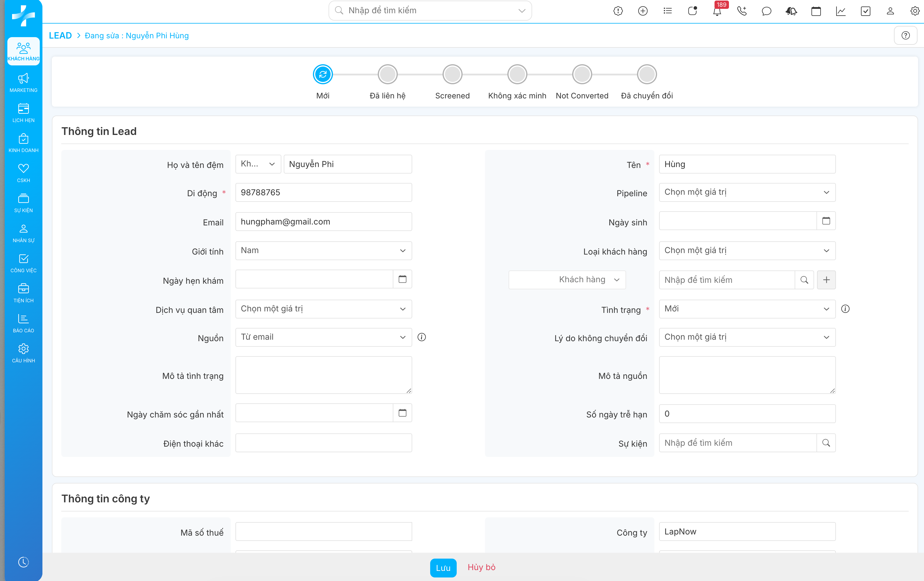Image resolution: width=924 pixels, height=581 pixels.
Task: Select the Đã liên hệ status step
Action: tap(387, 75)
